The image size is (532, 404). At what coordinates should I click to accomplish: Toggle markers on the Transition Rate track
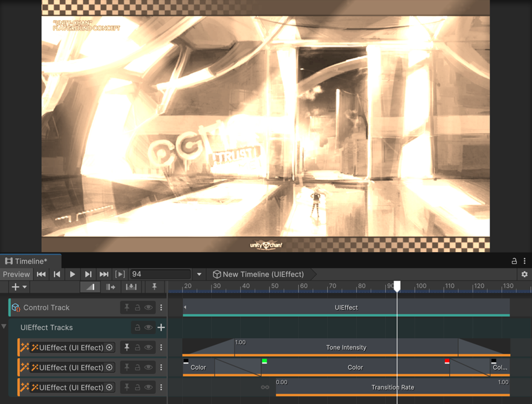click(126, 387)
